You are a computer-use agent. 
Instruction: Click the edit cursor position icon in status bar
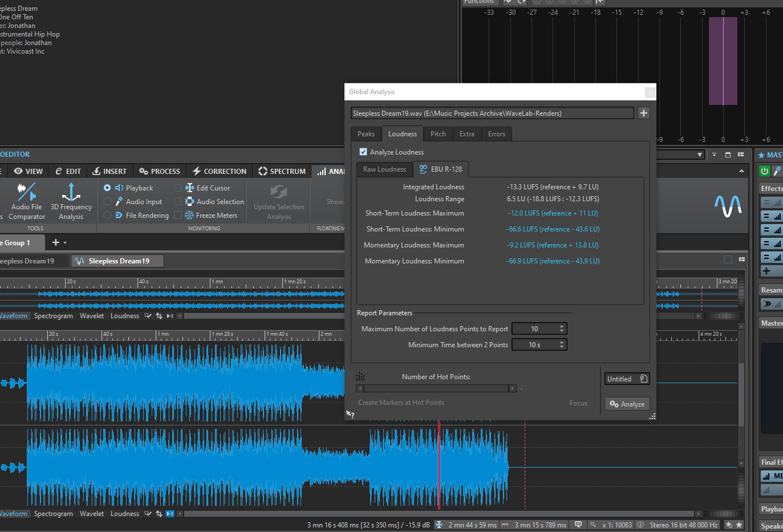click(439, 525)
